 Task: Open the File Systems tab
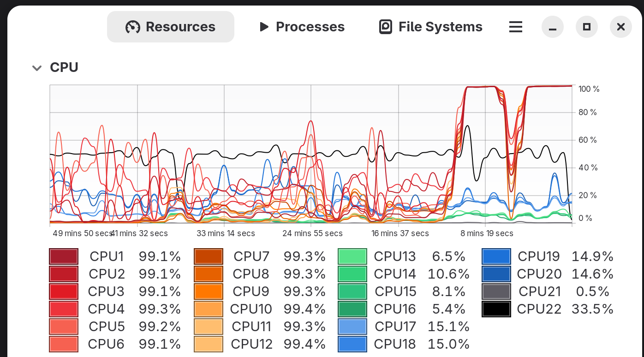[429, 27]
